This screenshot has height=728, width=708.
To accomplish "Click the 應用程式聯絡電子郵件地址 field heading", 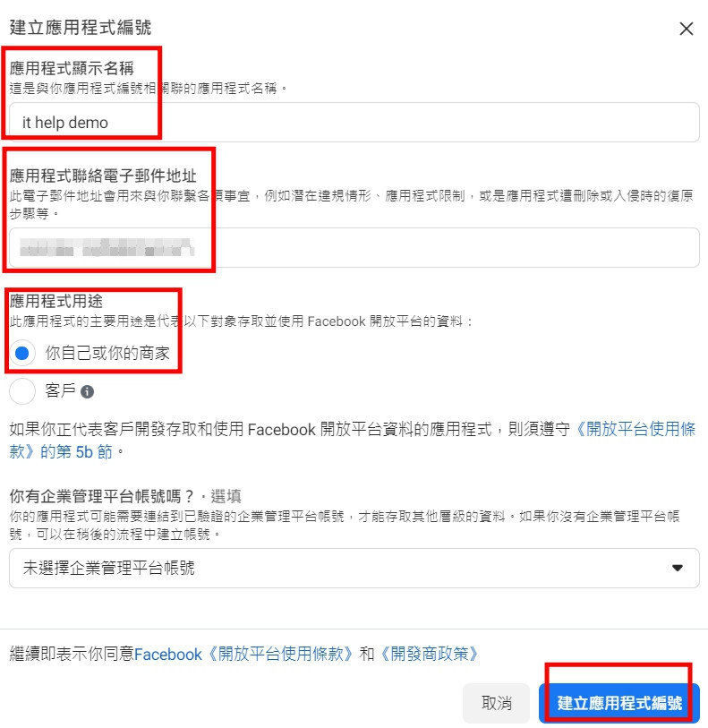I will (103, 176).
